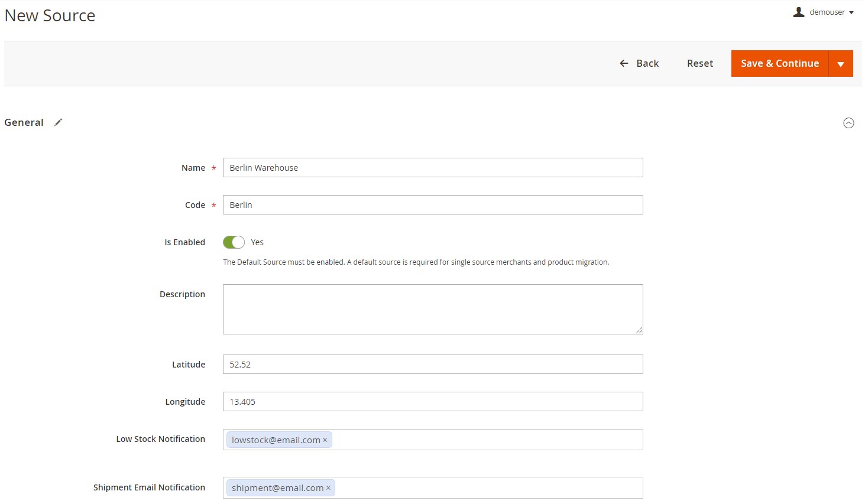Select the Latitude field
The height and width of the screenshot is (504, 865).
point(432,365)
